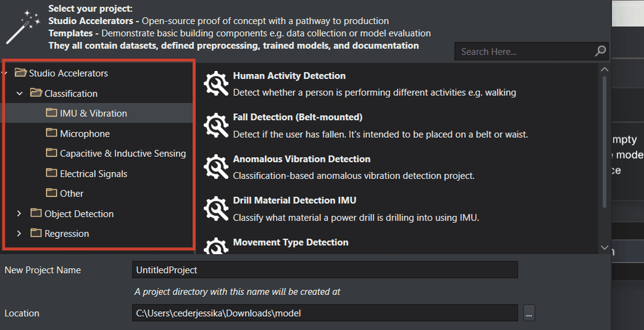
Task: Choose the Movement Type Detection project
Action: pos(291,243)
